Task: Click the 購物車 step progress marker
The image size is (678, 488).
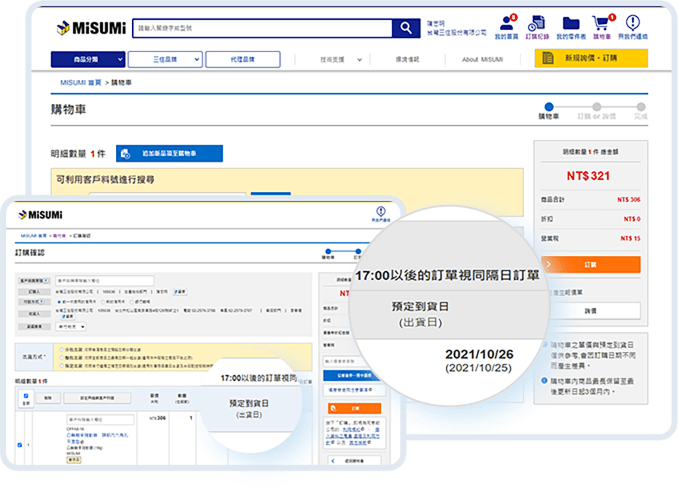Action: click(x=548, y=106)
